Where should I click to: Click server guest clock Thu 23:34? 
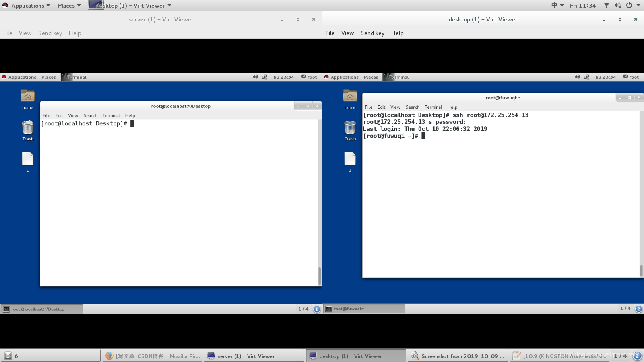[x=282, y=77]
